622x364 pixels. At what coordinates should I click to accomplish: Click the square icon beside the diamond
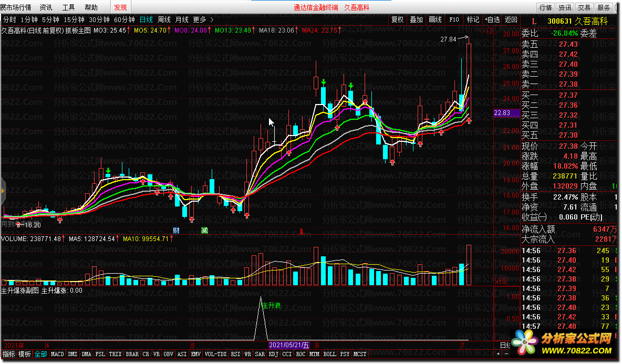pyautogui.click(x=490, y=30)
